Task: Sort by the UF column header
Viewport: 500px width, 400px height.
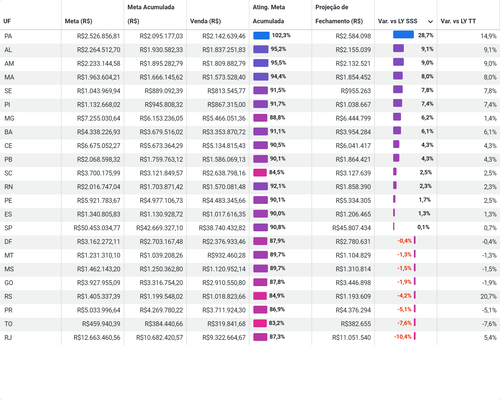Action: point(7,21)
